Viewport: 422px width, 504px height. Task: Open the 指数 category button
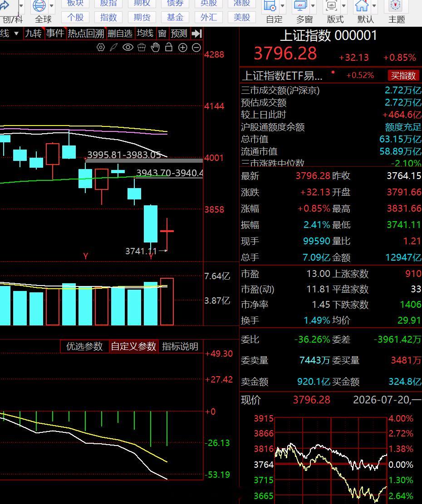[108, 17]
